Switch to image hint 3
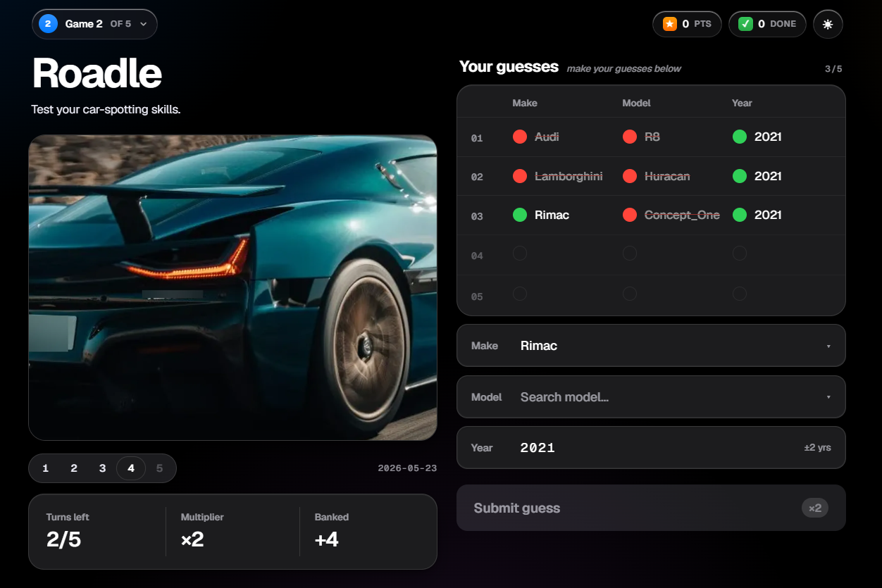This screenshot has width=882, height=588. click(102, 468)
